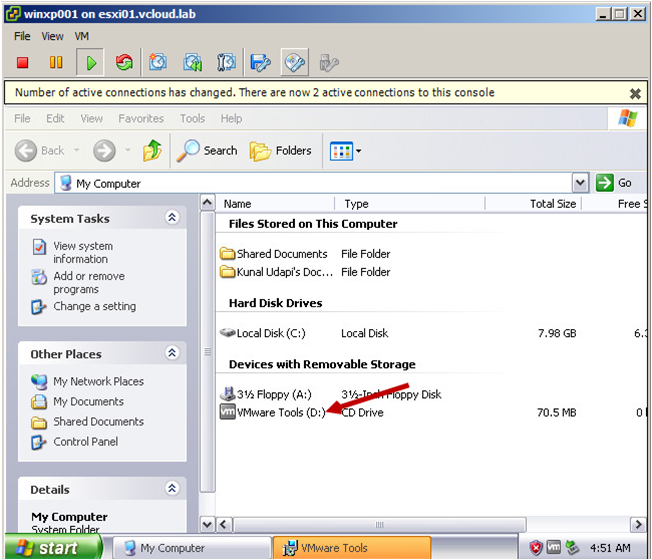The height and width of the screenshot is (560, 652).
Task: Click the red Power Off button
Action: 22,63
